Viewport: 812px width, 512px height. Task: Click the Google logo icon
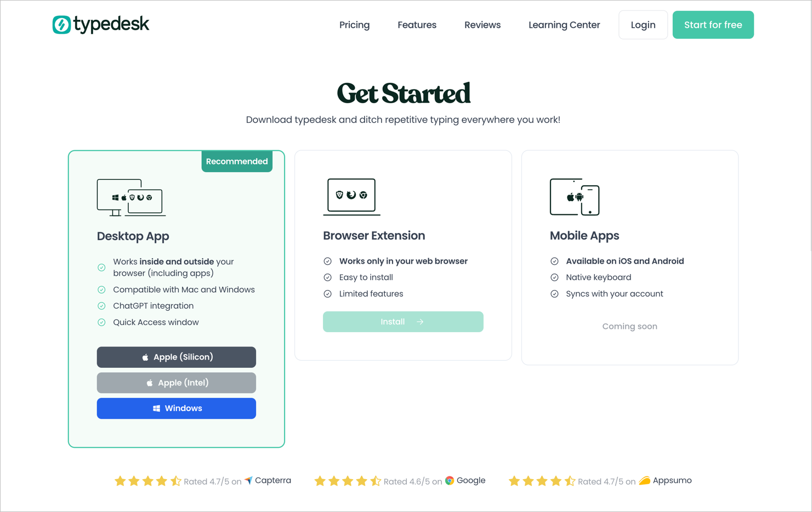point(450,481)
